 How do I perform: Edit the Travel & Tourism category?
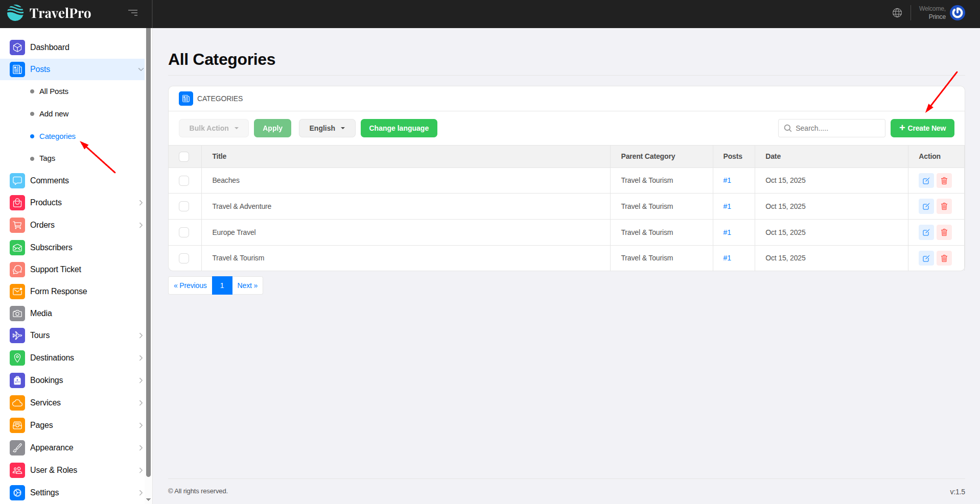[x=926, y=258]
